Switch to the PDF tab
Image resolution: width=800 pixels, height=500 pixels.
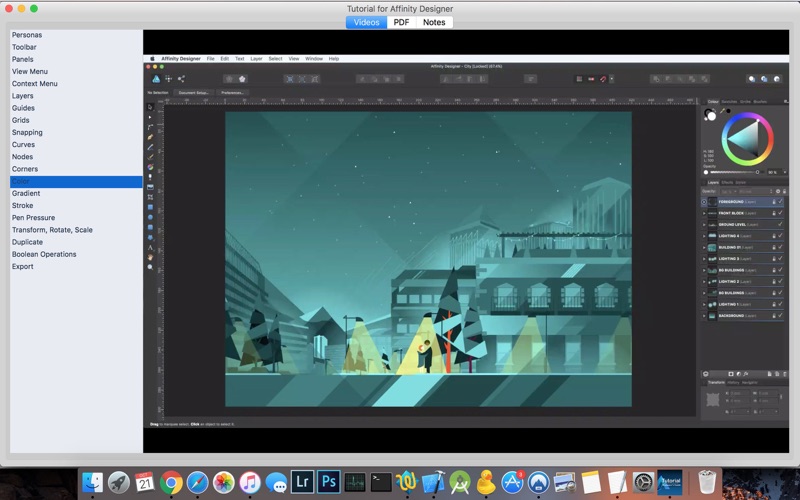tap(401, 22)
